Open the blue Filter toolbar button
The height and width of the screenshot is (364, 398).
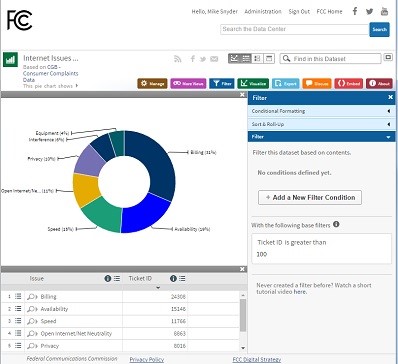pyautogui.click(x=222, y=83)
